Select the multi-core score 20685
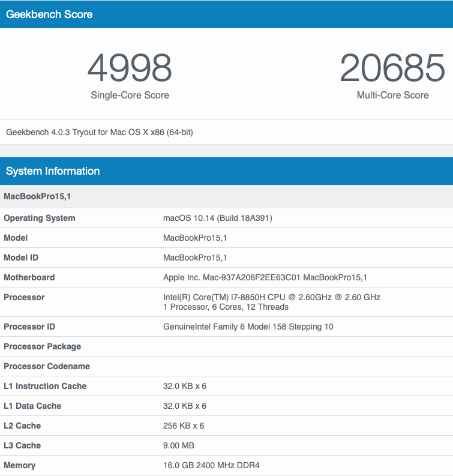This screenshot has width=453, height=476. [x=392, y=68]
